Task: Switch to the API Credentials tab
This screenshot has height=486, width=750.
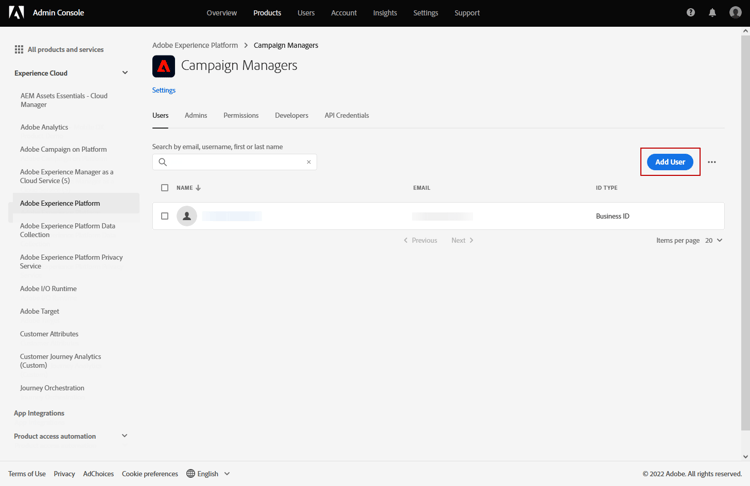Action: pyautogui.click(x=347, y=115)
